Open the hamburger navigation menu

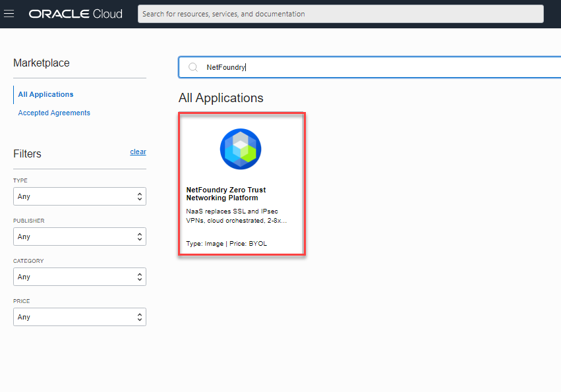click(x=9, y=14)
